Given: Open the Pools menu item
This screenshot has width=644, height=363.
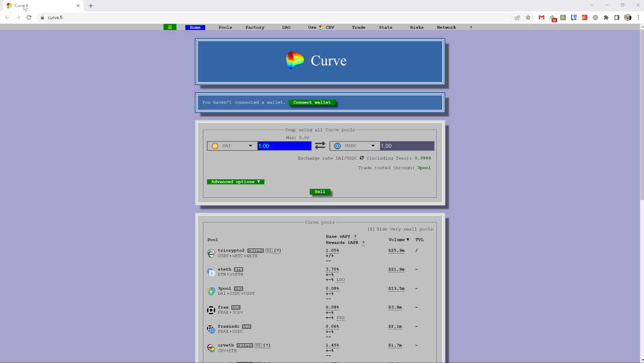Looking at the screenshot, I should pyautogui.click(x=225, y=27).
